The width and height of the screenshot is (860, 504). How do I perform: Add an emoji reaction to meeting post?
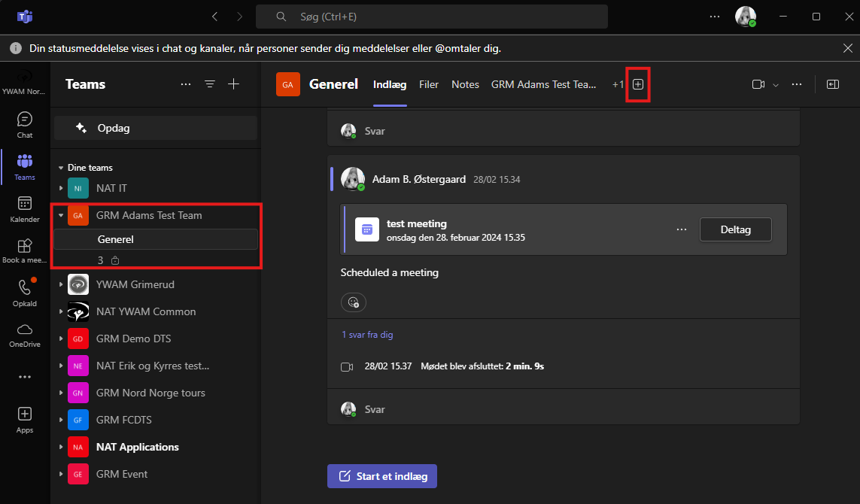click(353, 302)
